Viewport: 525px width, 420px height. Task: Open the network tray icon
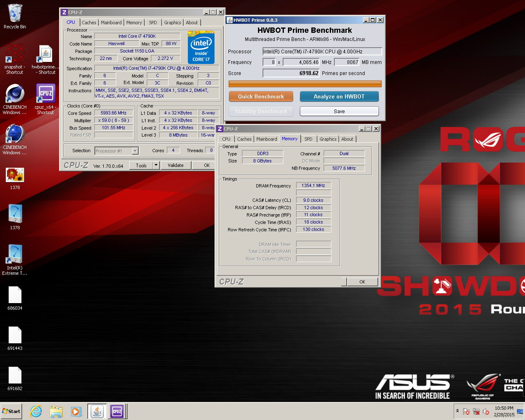476,411
